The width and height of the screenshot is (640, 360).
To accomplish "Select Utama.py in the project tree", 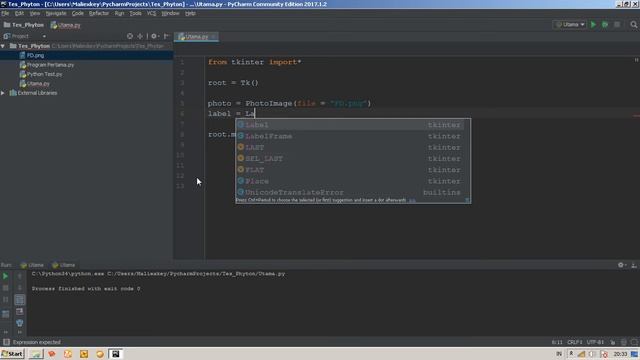I will [x=38, y=84].
